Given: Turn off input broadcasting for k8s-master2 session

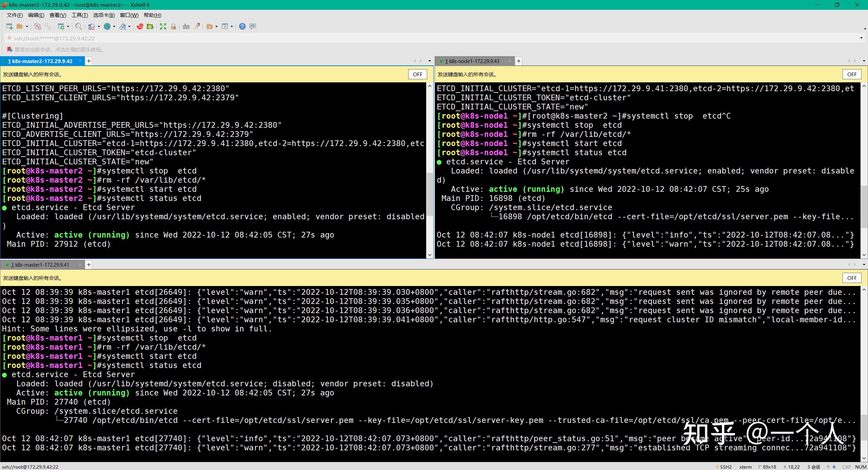Looking at the screenshot, I should click(x=417, y=74).
